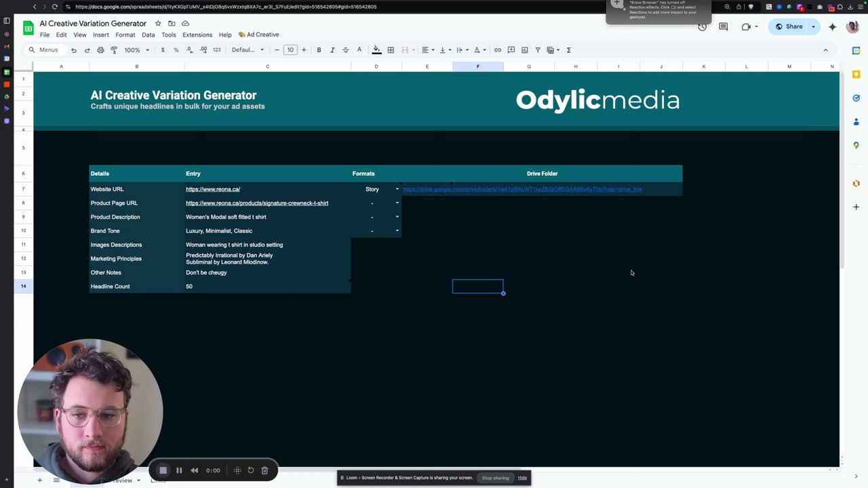The width and height of the screenshot is (868, 488).
Task: Click the Undo icon in the toolbar
Action: pos(74,50)
